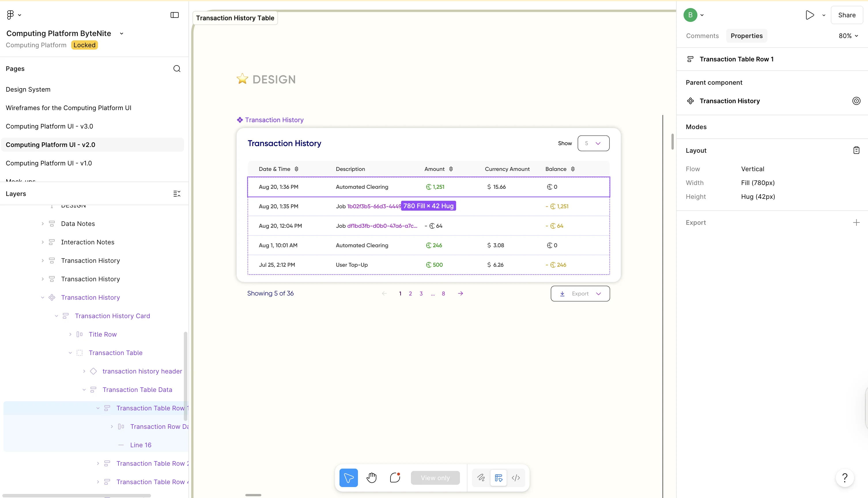Select the Hand tool
This screenshot has width=868, height=498.
tap(371, 478)
